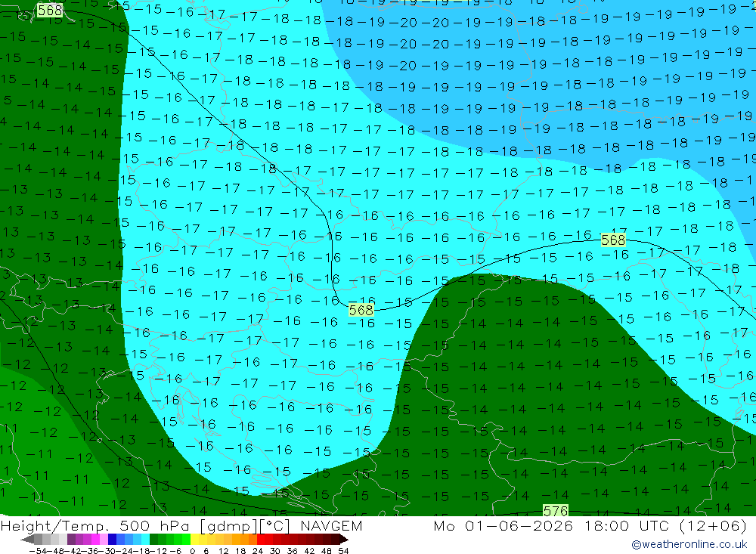Viewport: 756px width, 554px height.
Task: Click the '18:00 UTC (12+06)' time text
Action: [x=666, y=525]
